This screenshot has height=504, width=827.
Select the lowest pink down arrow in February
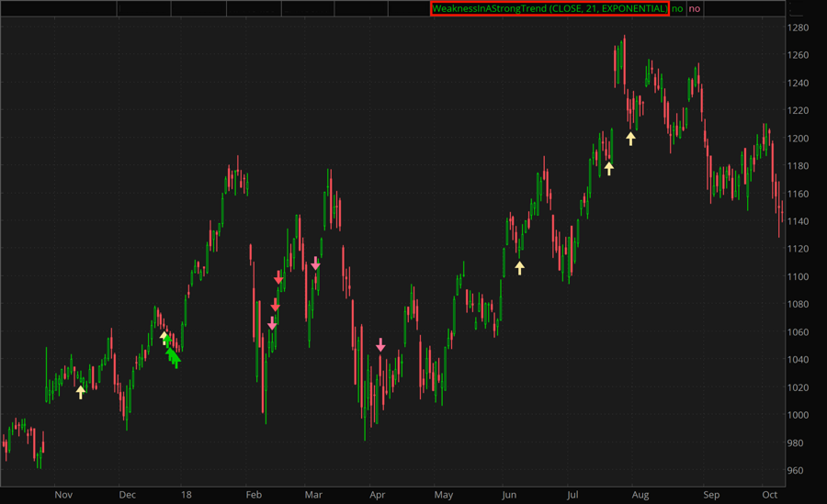click(x=272, y=323)
